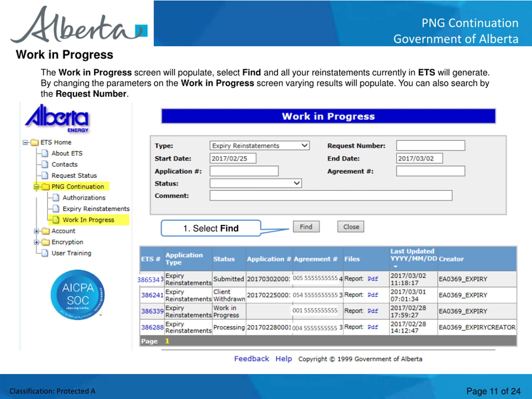532x399 pixels.
Task: Open ETS request 386339
Action: 152,311
